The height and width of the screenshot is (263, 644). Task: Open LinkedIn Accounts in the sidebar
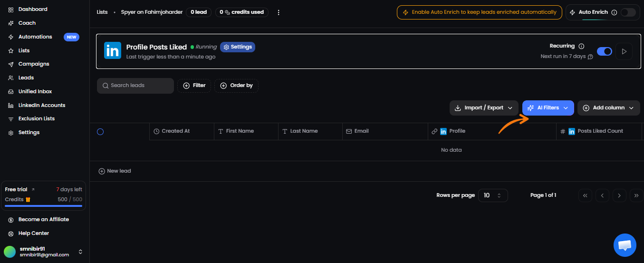point(42,105)
